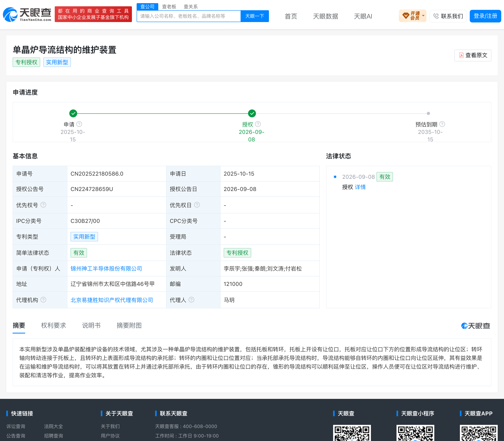Screen dimensions: 504x441
Task: Click the company name search input field
Action: coord(189,16)
